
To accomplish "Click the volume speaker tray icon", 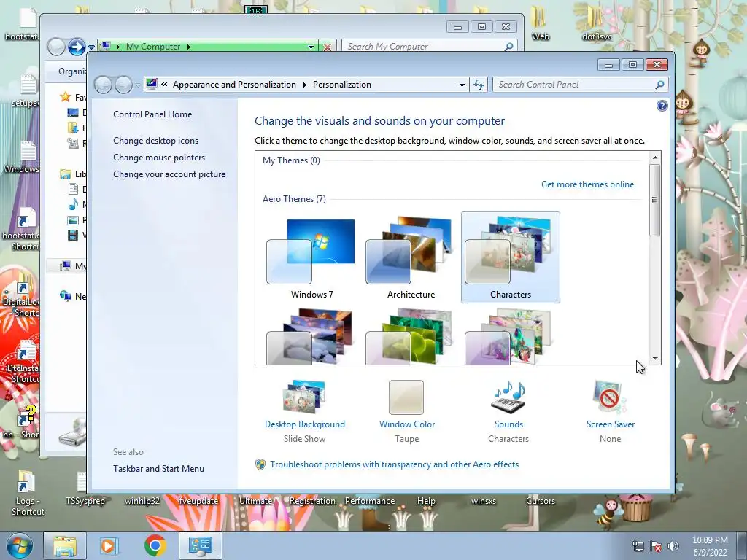I will [673, 546].
